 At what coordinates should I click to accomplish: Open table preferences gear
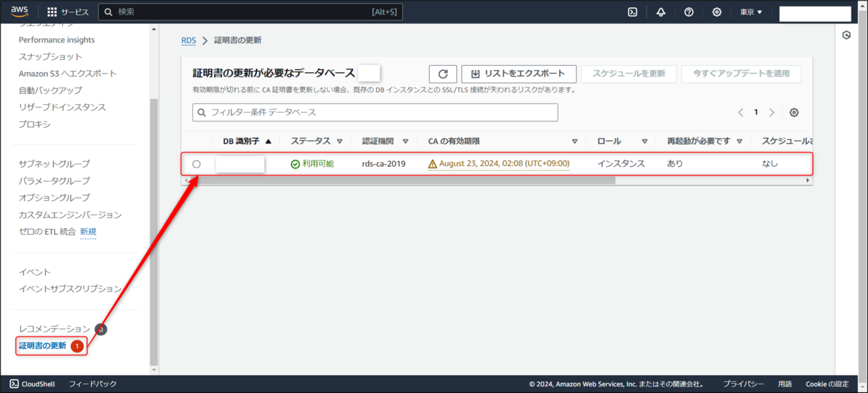(794, 113)
